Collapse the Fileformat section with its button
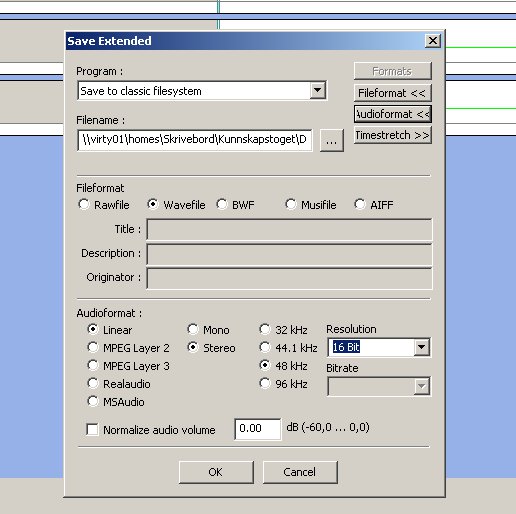The image size is (516, 514). click(393, 93)
